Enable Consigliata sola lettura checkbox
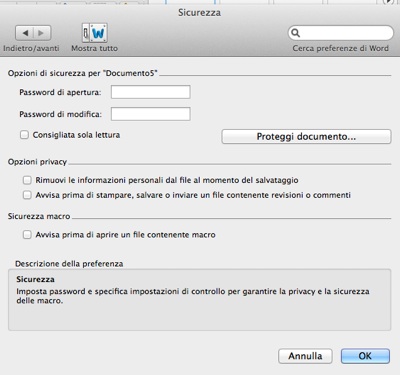 pos(24,135)
